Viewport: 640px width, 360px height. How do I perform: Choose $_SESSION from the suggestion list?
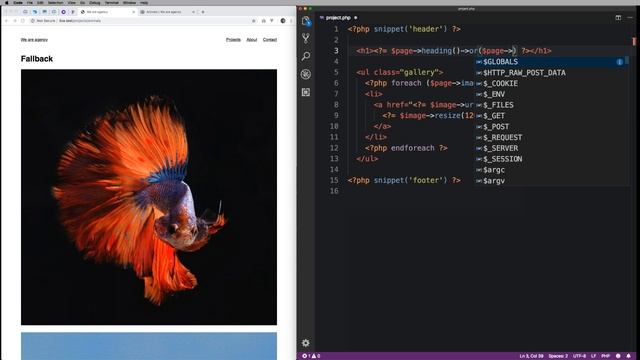(552, 159)
